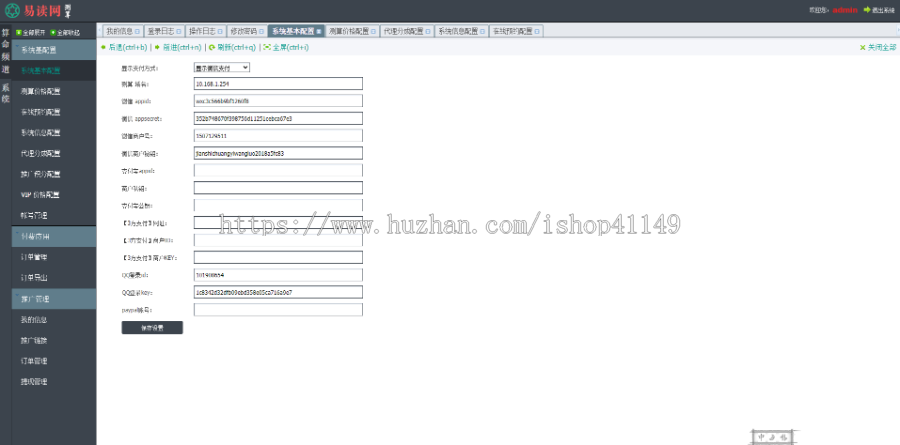Click the field containing jianchichuangyiwangluo
Screen dimensions: 900x445
click(x=278, y=153)
